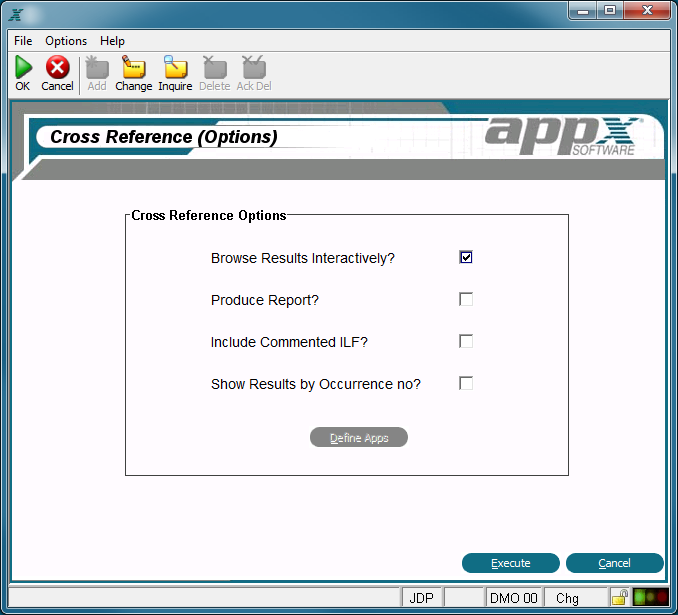Click the JDP status bar entry
This screenshot has width=678, height=615.
point(422,598)
